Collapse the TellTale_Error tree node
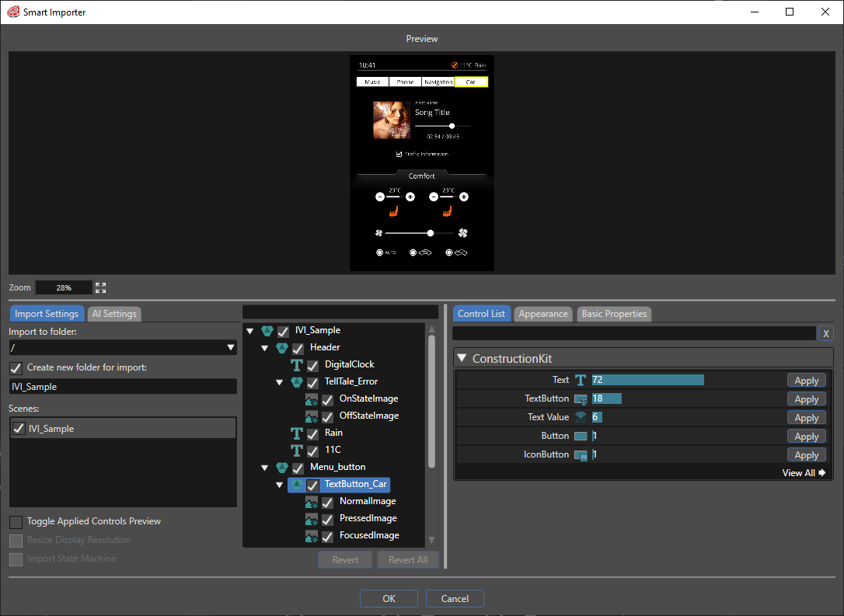The image size is (844, 616). point(279,382)
